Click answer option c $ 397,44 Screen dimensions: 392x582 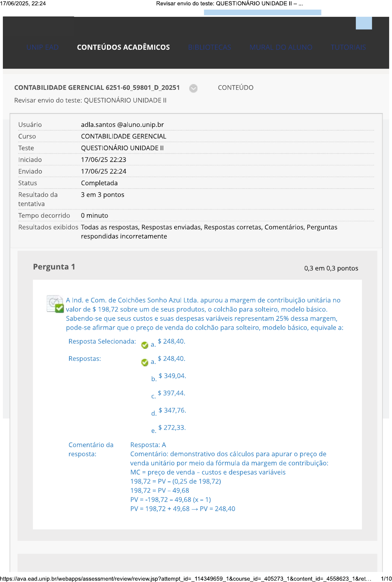pos(168,394)
